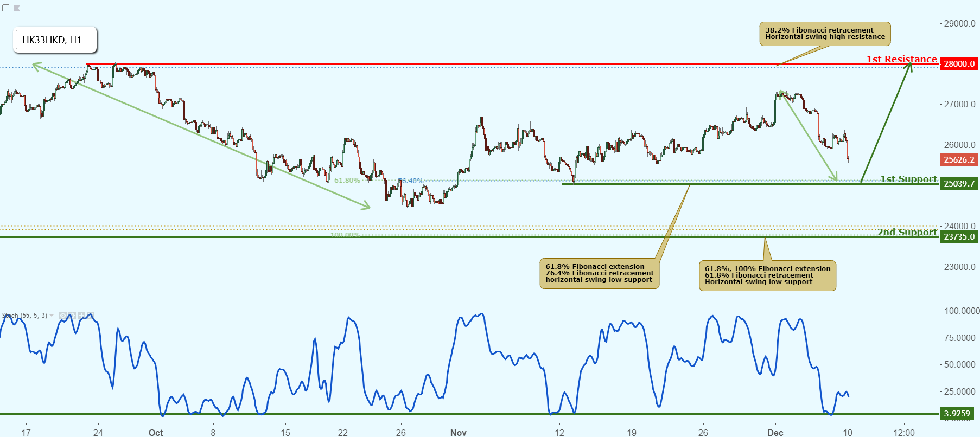Click the 27000.0 price axis tick

pyautogui.click(x=959, y=104)
